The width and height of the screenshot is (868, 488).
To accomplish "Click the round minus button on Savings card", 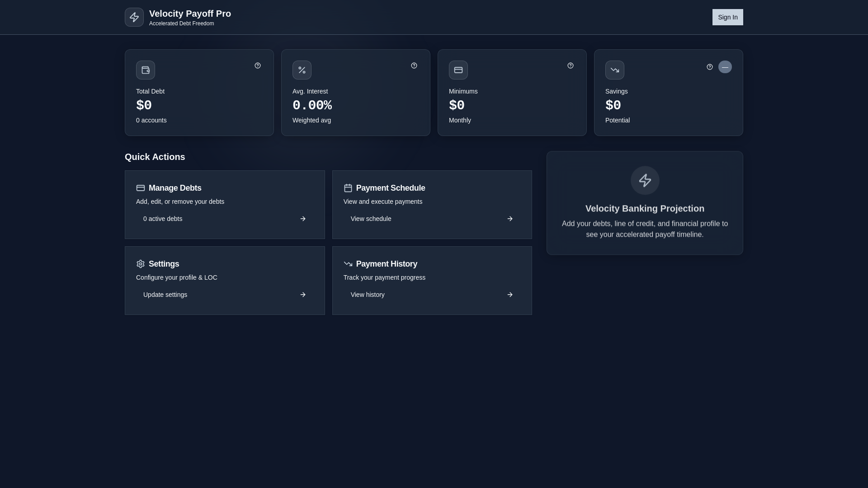I will [x=725, y=67].
